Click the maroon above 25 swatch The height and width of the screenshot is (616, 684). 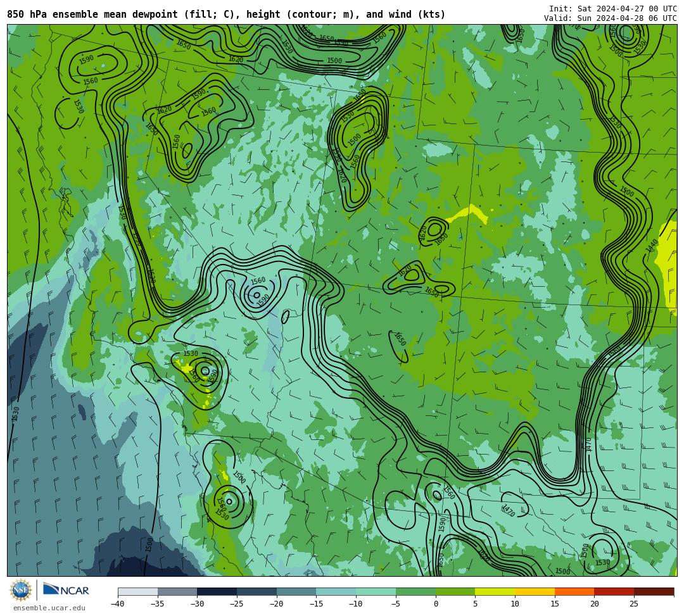pyautogui.click(x=654, y=591)
